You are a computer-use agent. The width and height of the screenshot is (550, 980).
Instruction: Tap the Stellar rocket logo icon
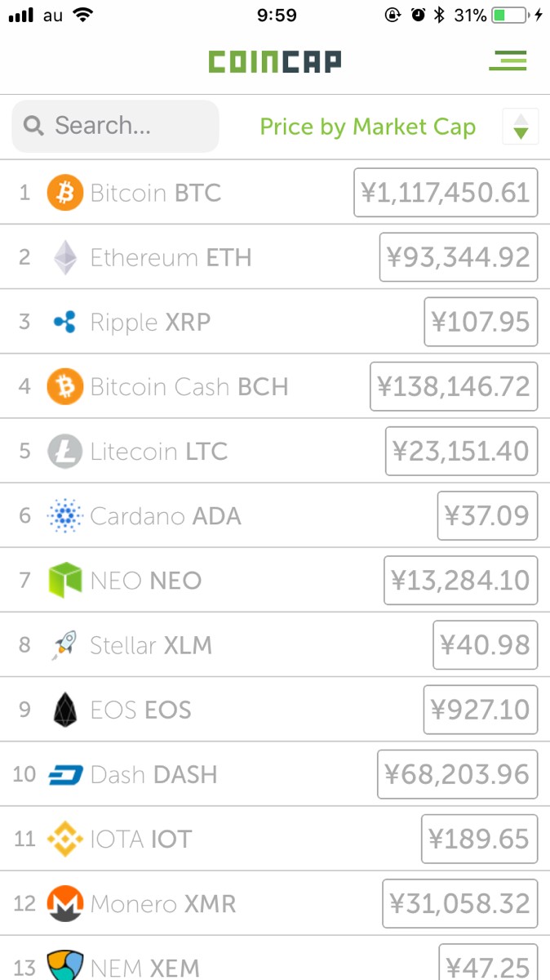click(65, 645)
